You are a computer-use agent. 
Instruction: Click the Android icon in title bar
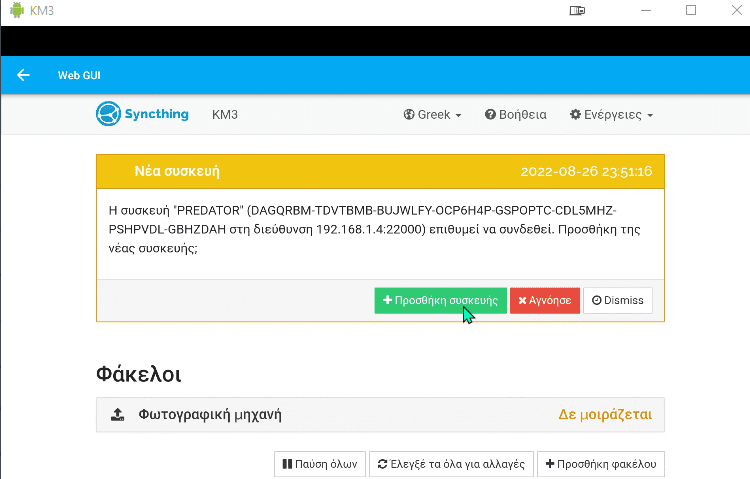tap(17, 10)
